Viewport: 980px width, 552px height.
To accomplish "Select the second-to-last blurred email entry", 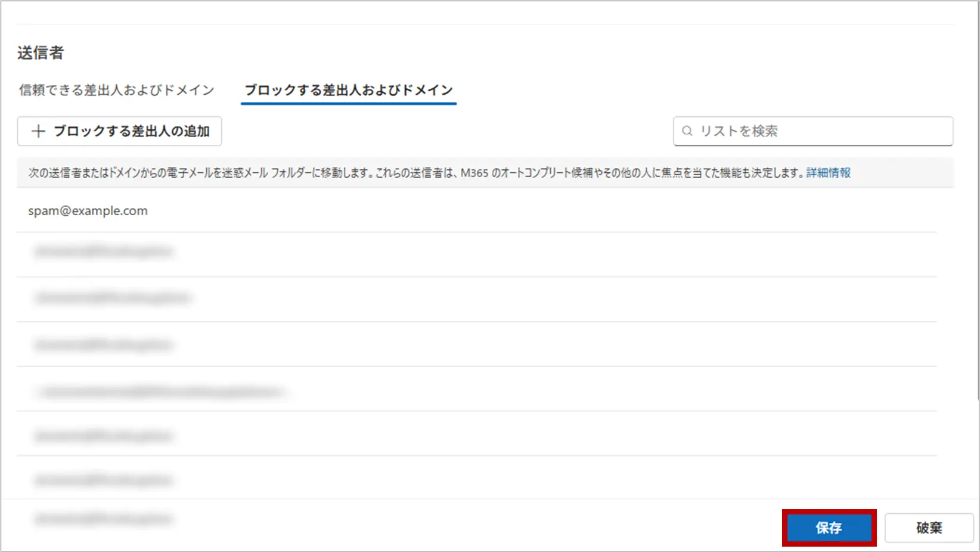I will [104, 480].
